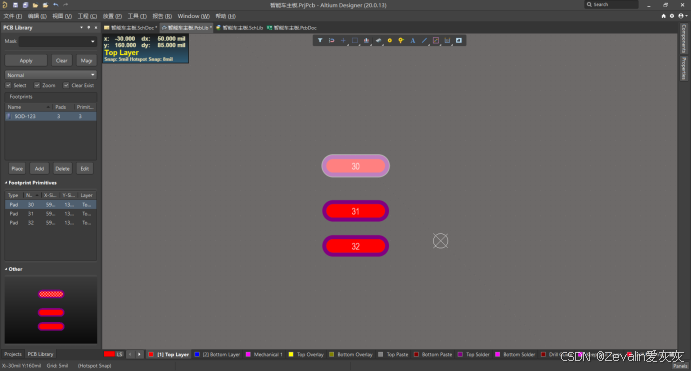Click the save icon in title bar
692x371 pixels.
pos(15,5)
